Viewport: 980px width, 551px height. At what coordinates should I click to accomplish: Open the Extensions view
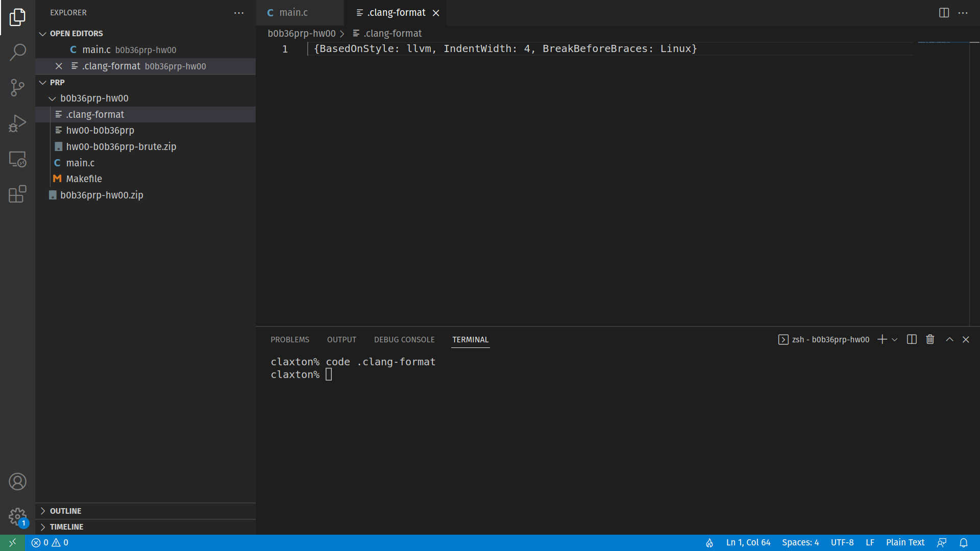tap(17, 194)
